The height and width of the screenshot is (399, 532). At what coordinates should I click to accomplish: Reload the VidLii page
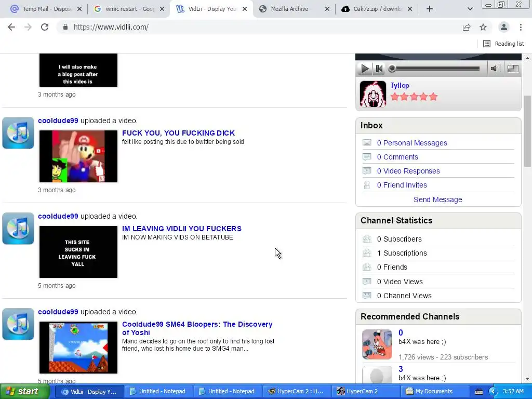click(x=45, y=27)
